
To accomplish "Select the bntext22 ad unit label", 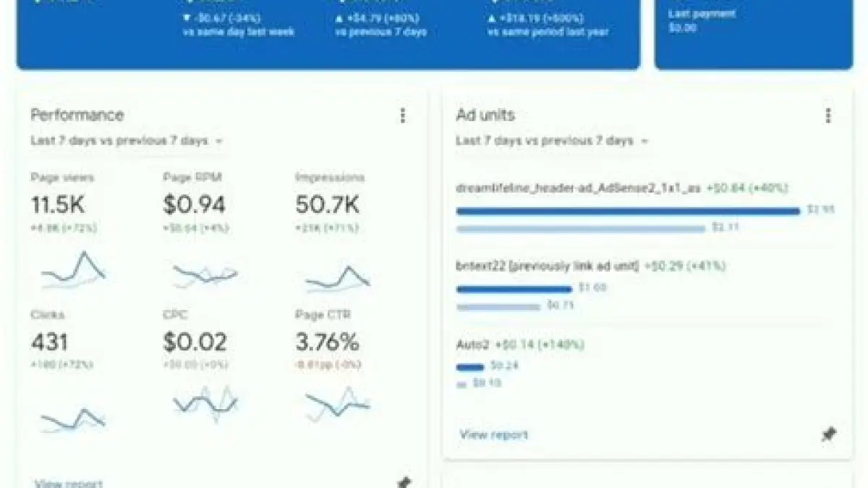I will pyautogui.click(x=548, y=266).
